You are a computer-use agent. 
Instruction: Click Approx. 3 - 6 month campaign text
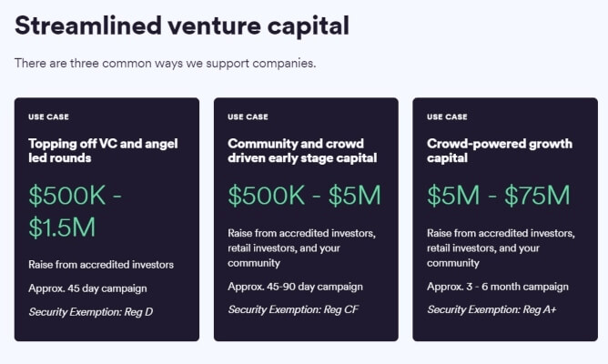[x=498, y=287]
